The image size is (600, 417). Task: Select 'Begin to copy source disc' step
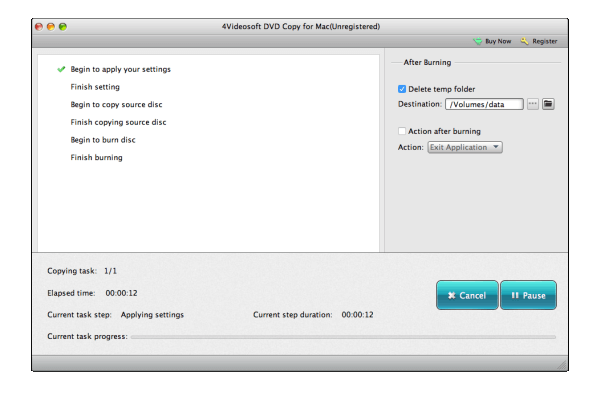click(x=116, y=104)
